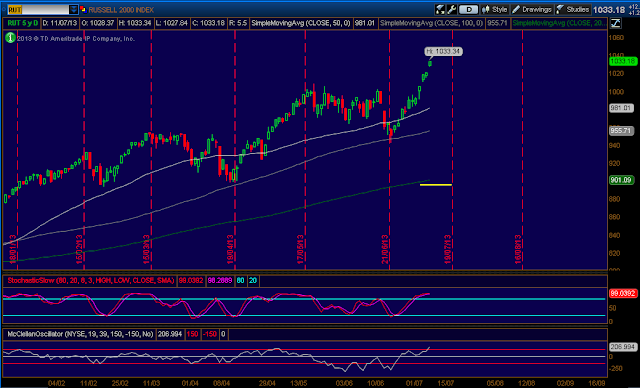The height and width of the screenshot is (388, 640).
Task: Open the quick study flask icon
Action: [x=440, y=9]
